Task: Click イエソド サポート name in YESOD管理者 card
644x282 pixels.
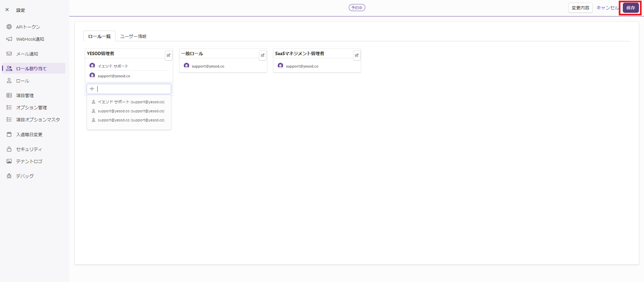Action: [113, 66]
